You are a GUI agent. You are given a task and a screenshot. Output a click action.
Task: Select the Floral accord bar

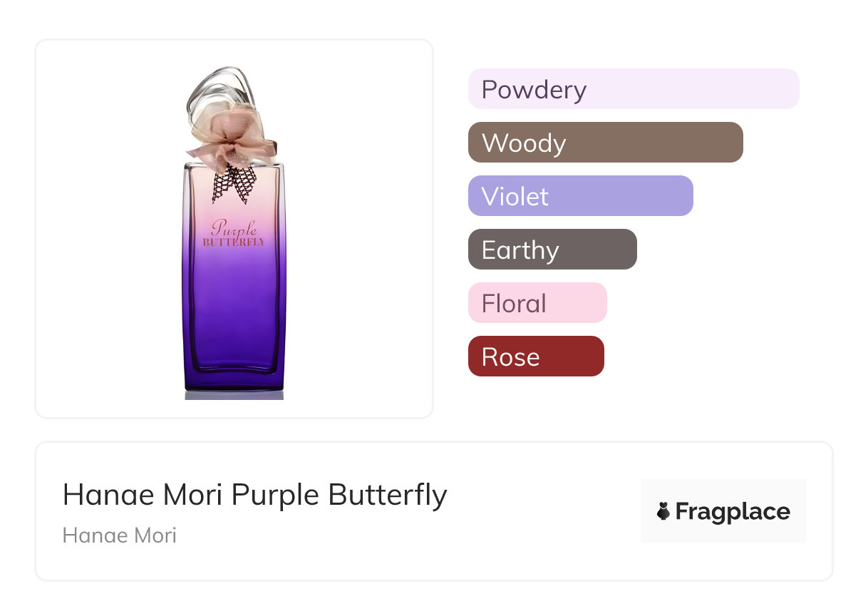(x=537, y=303)
